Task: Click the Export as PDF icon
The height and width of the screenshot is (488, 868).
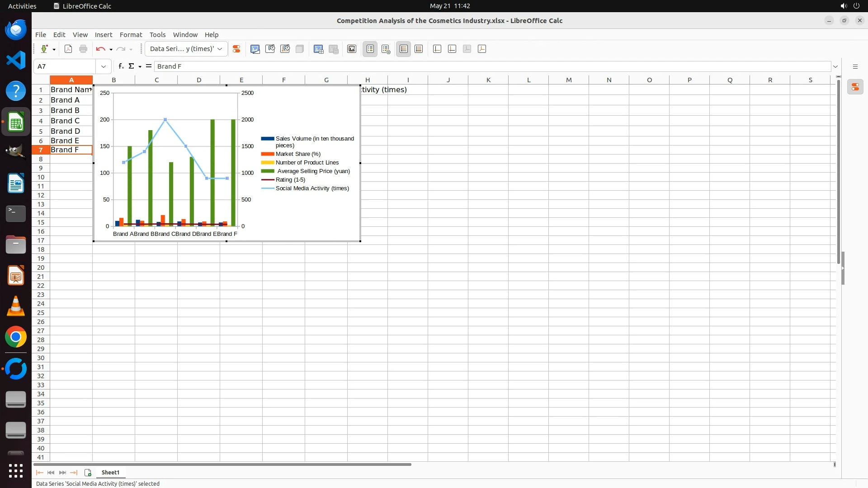Action: point(68,49)
